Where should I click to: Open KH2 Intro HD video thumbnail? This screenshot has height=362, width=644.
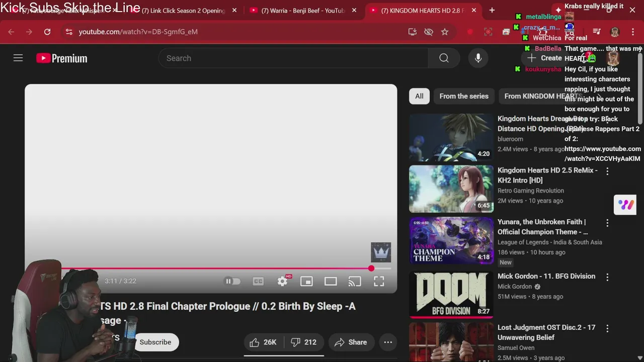[451, 189]
